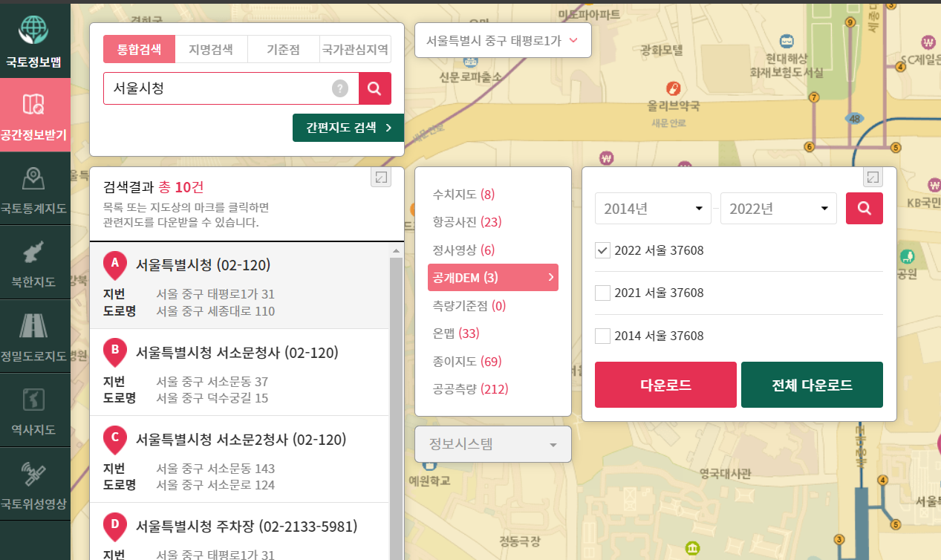Open the 2014년 start year dropdown

coord(652,208)
